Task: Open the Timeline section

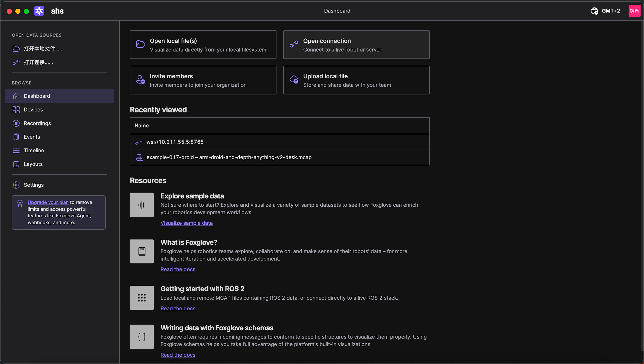Action: 34,151
